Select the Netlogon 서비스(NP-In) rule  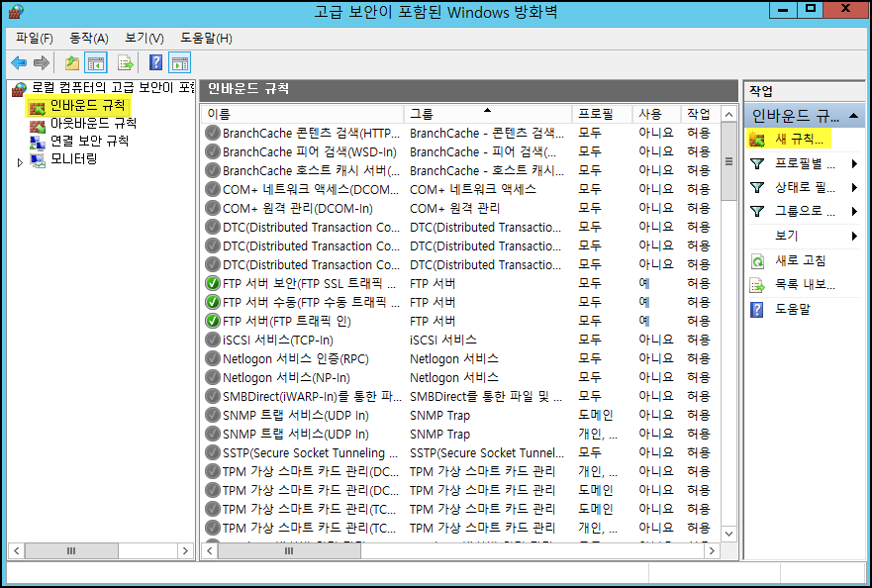pyautogui.click(x=460, y=377)
